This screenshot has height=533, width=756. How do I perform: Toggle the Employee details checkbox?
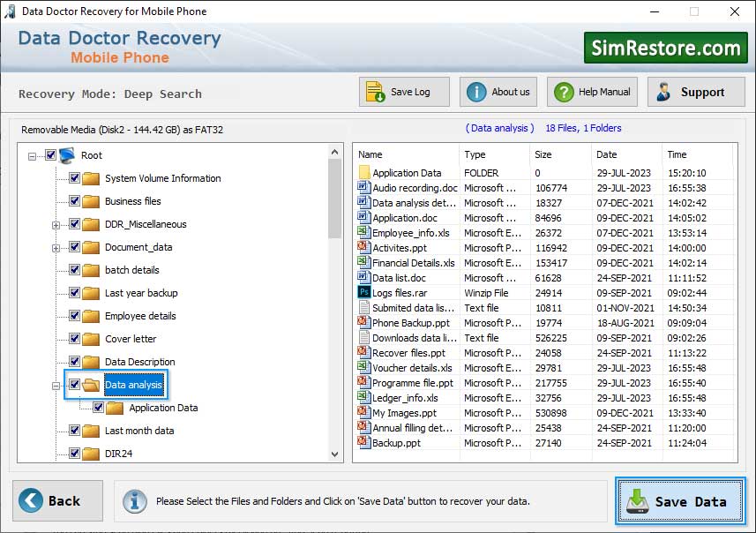[74, 315]
